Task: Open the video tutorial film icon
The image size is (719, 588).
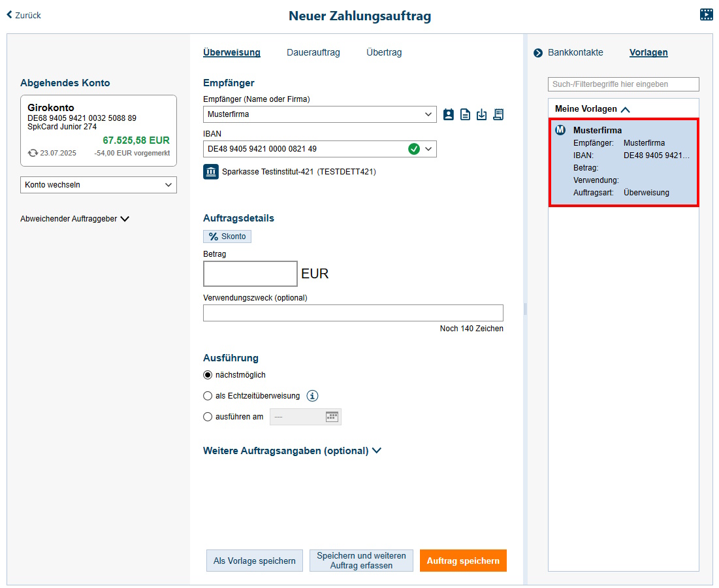Action: (706, 15)
